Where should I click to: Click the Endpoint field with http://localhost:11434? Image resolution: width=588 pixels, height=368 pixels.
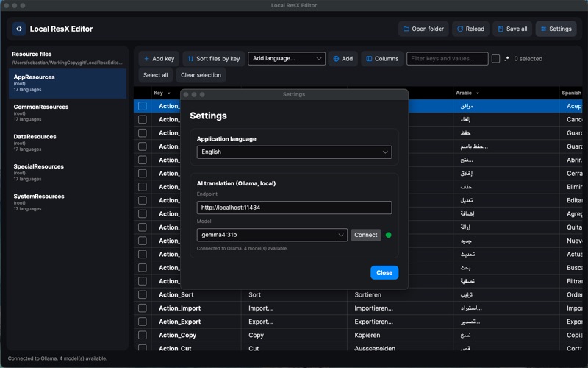[x=294, y=208]
